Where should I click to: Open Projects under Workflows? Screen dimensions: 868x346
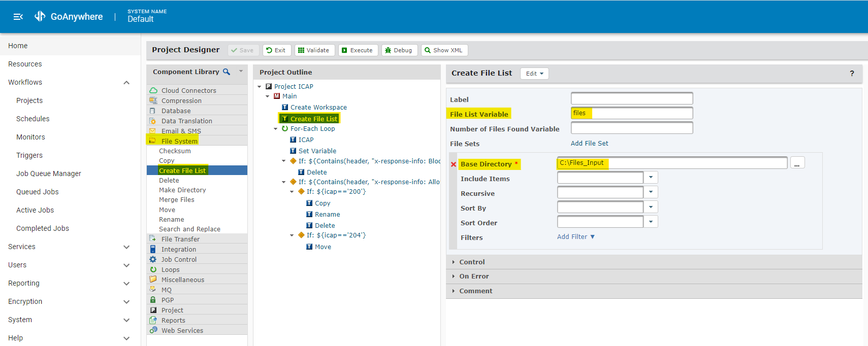(29, 100)
